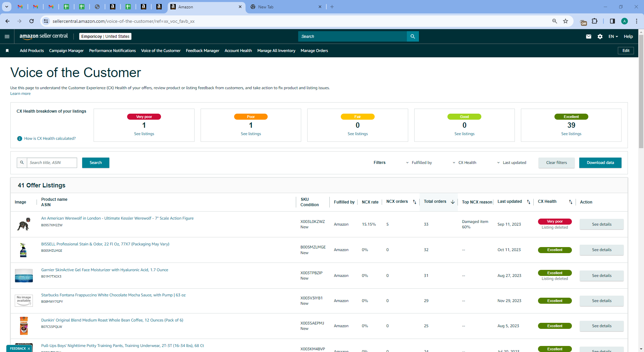Click the Amazon Seller Central logo
This screenshot has width=644, height=352.
pos(44,36)
